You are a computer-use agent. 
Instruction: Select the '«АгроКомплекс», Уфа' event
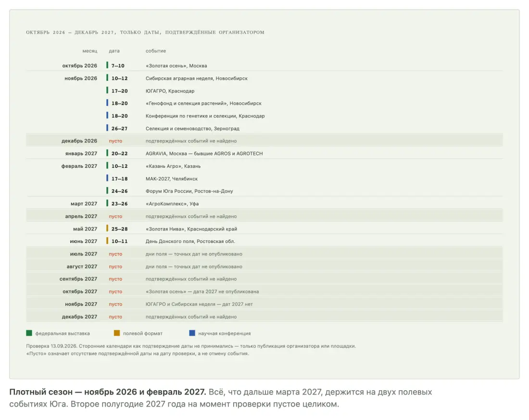(172, 204)
